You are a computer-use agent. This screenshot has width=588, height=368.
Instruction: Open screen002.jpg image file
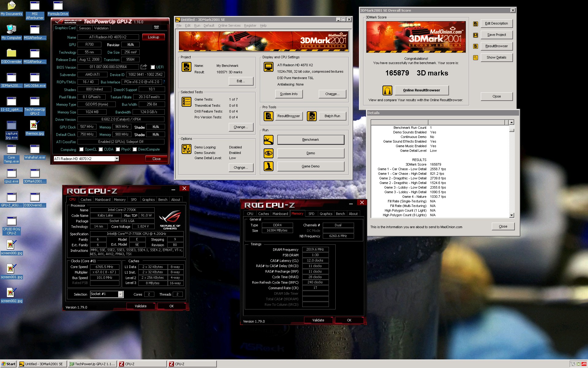tap(11, 295)
